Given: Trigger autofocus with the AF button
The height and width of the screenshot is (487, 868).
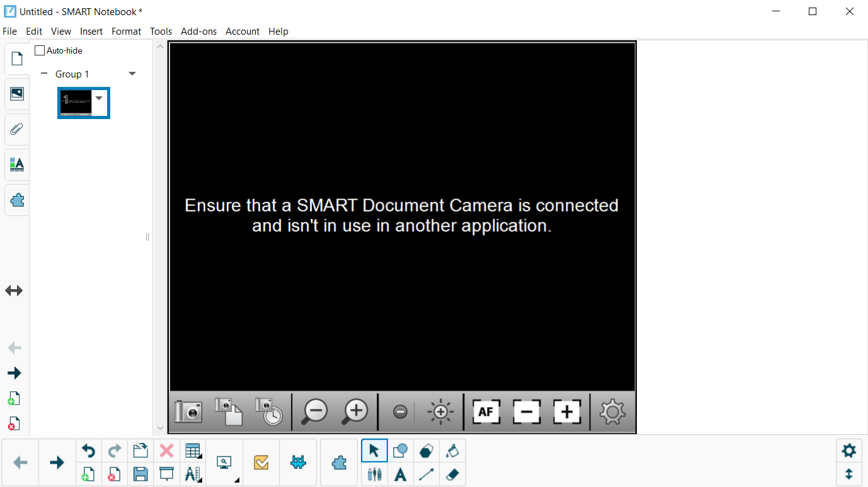Looking at the screenshot, I should point(486,411).
